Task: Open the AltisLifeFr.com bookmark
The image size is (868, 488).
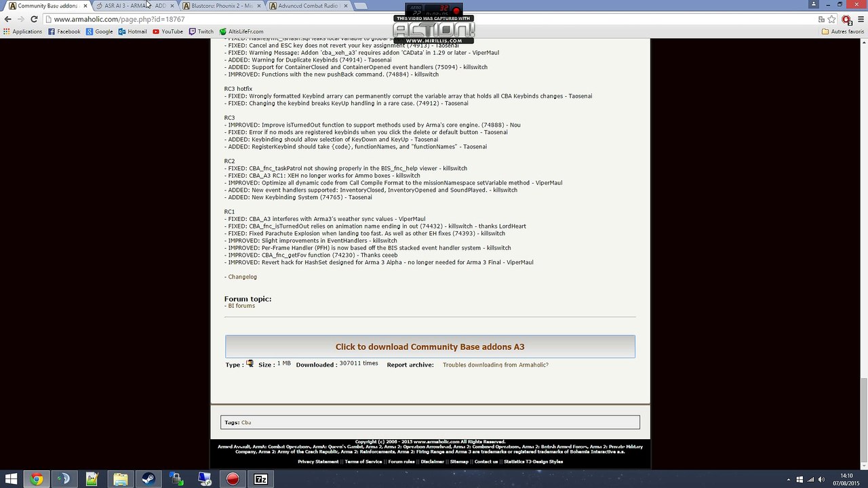Action: pyautogui.click(x=241, y=31)
